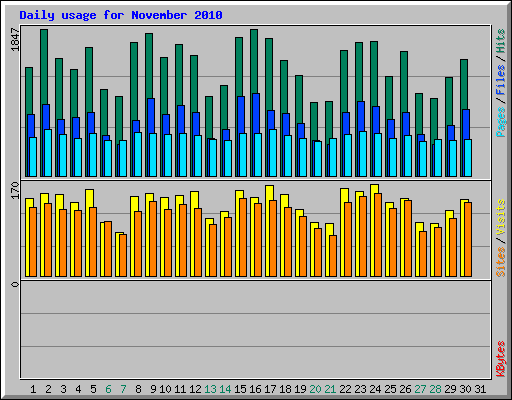
Task: Click the Files legend label
Action: pyautogui.click(x=501, y=80)
